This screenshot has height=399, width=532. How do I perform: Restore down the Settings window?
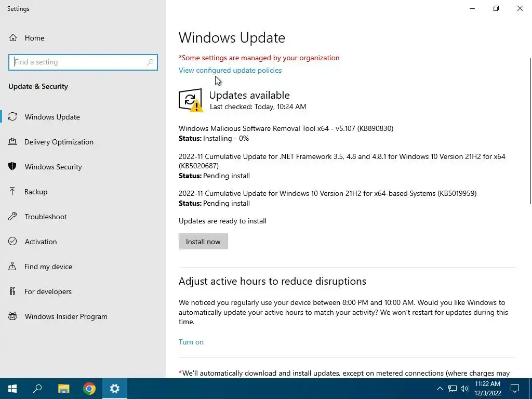(x=496, y=8)
